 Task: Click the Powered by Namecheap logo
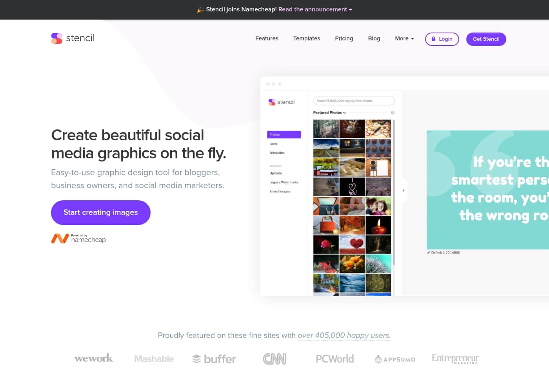pos(78,238)
